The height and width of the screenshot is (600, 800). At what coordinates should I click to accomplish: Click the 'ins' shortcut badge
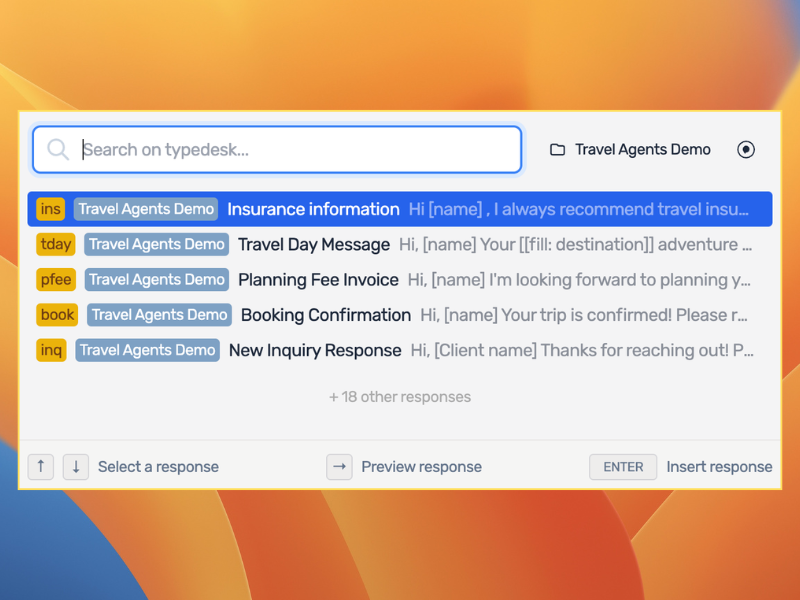pos(51,209)
